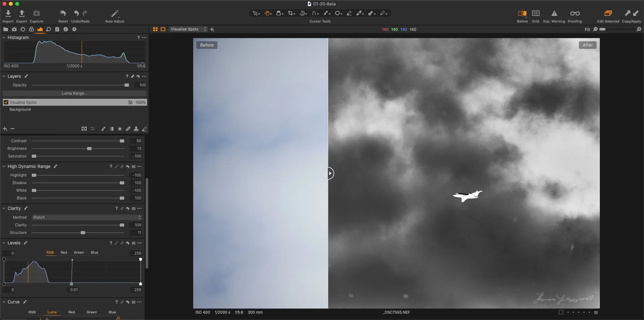Toggle mask visibility with the eye icon
This screenshot has height=320, width=644.
tap(84, 129)
